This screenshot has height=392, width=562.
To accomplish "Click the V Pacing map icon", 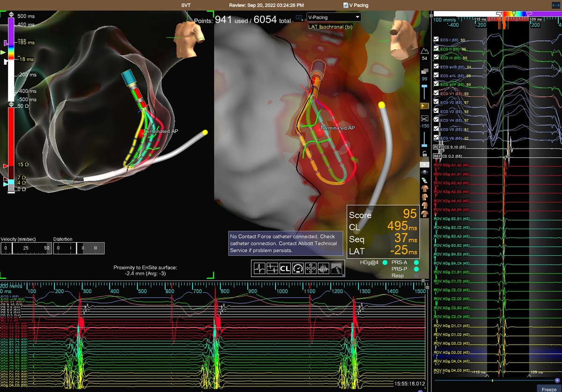I will click(x=346, y=5).
